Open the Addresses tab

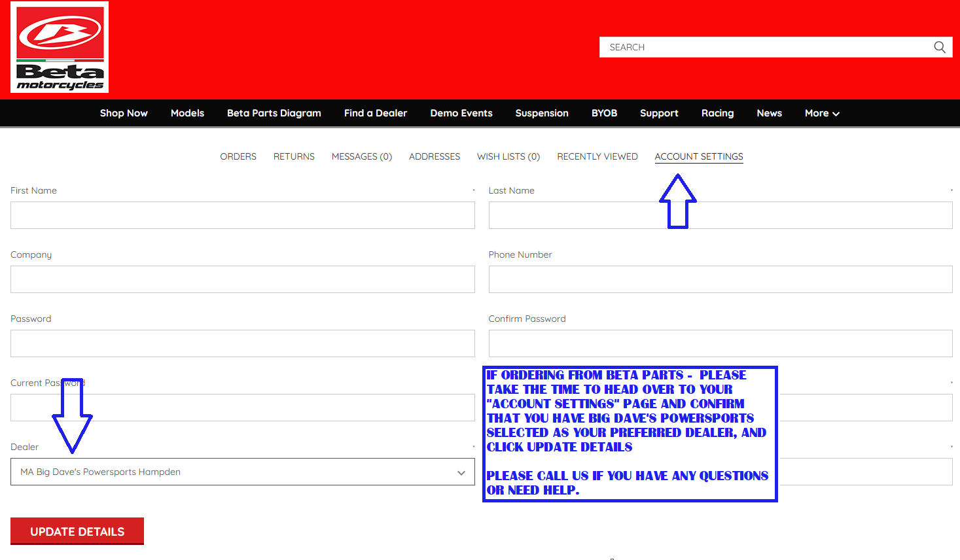(435, 156)
